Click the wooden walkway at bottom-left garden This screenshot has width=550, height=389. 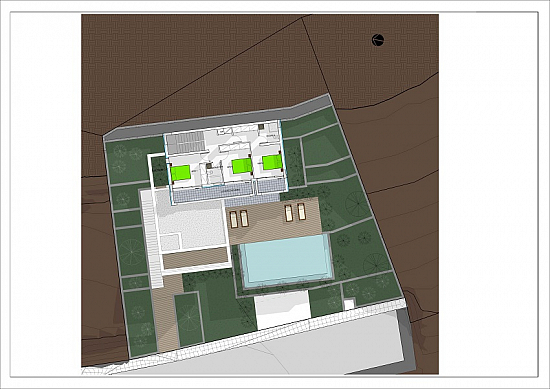tap(166, 313)
